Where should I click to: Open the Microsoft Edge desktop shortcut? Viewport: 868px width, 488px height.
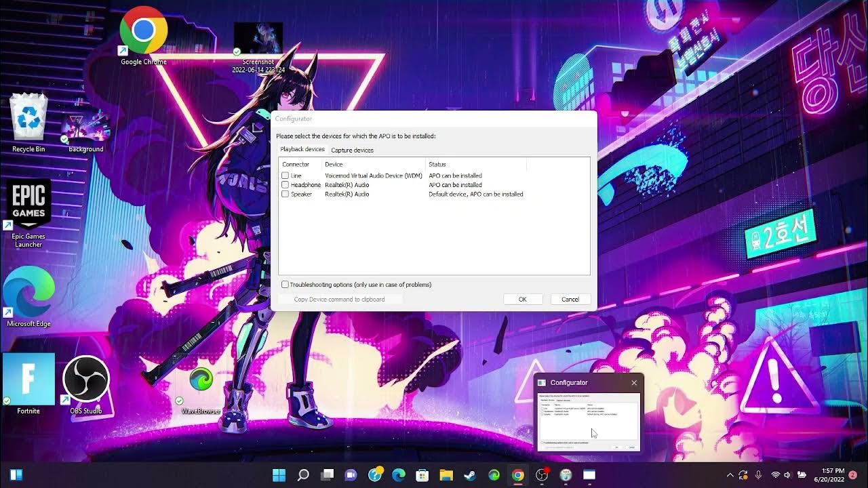[x=28, y=297]
